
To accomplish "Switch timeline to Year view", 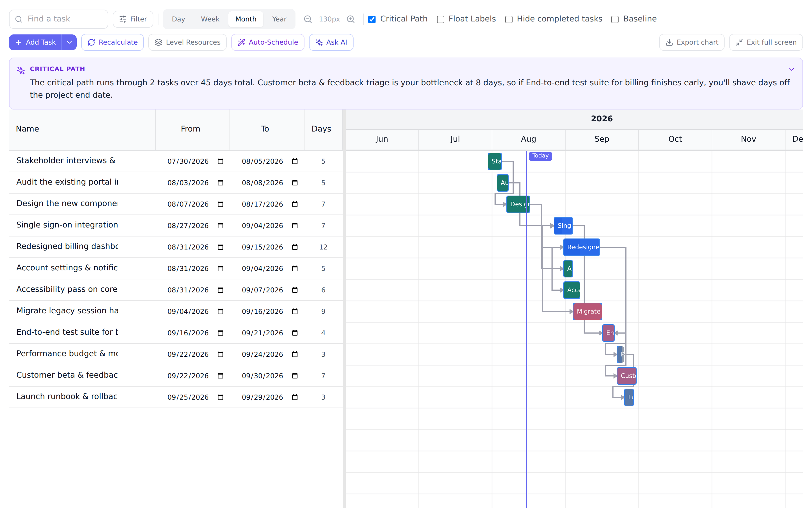I will (279, 19).
